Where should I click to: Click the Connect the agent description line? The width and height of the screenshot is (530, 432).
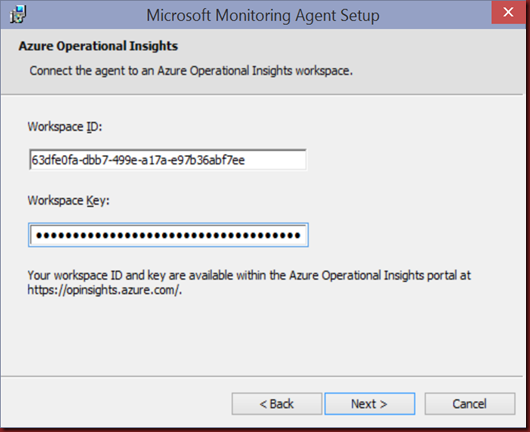point(191,71)
